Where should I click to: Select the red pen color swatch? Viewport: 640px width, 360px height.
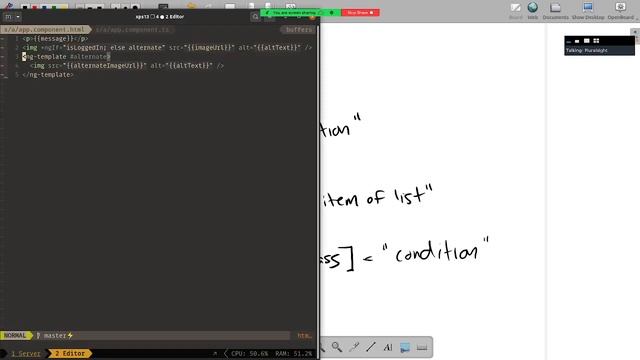click(34, 7)
